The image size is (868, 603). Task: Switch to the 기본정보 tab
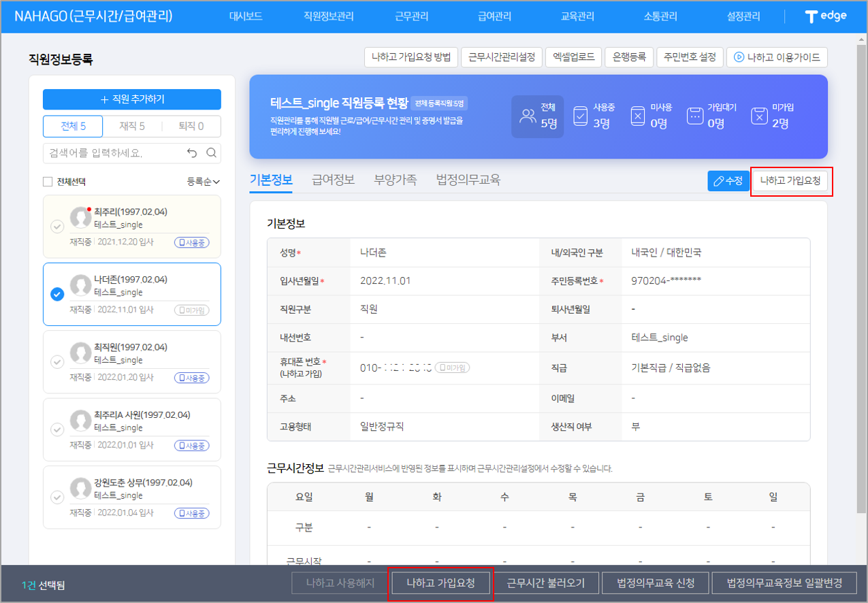pos(271,180)
